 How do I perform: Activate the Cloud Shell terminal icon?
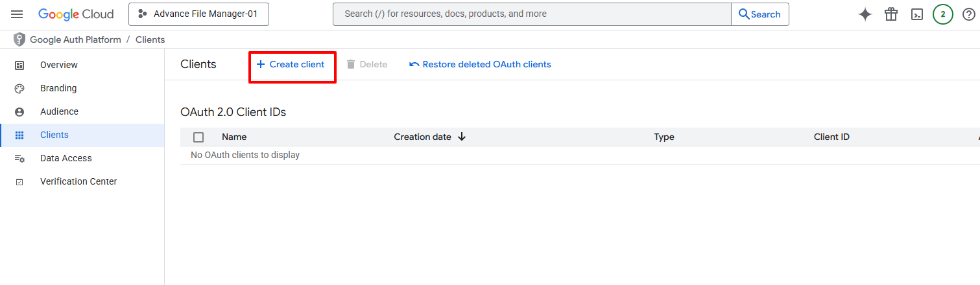[x=916, y=14]
